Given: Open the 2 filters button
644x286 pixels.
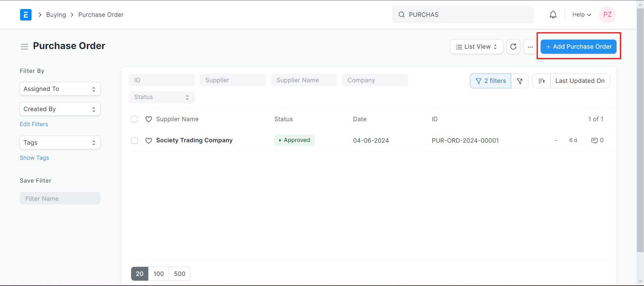Looking at the screenshot, I should tap(490, 81).
